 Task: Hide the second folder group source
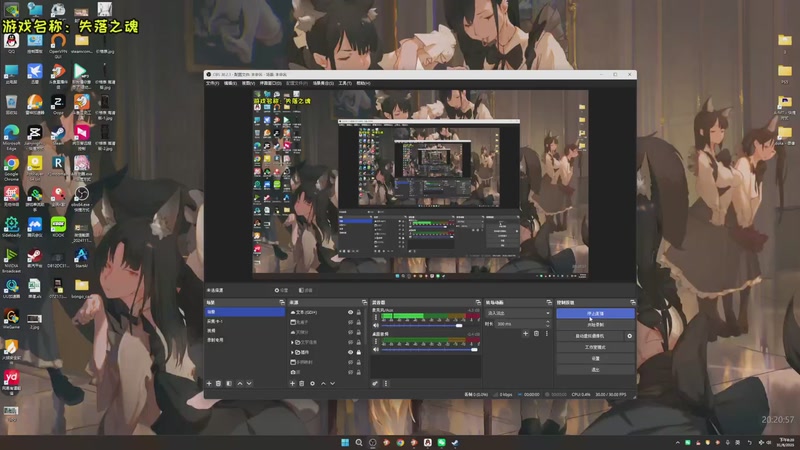click(351, 353)
